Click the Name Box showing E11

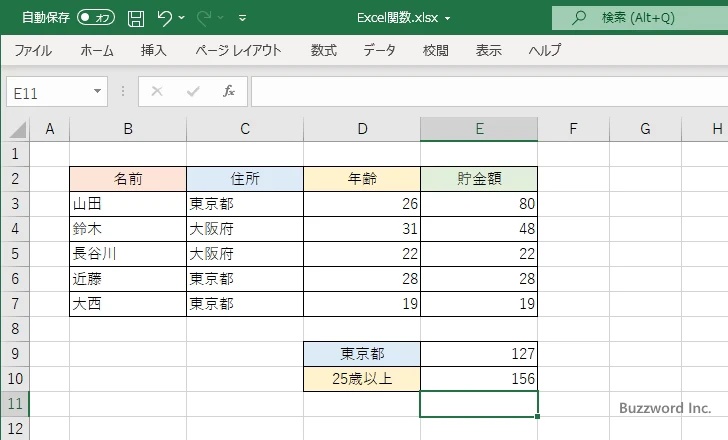[x=48, y=92]
